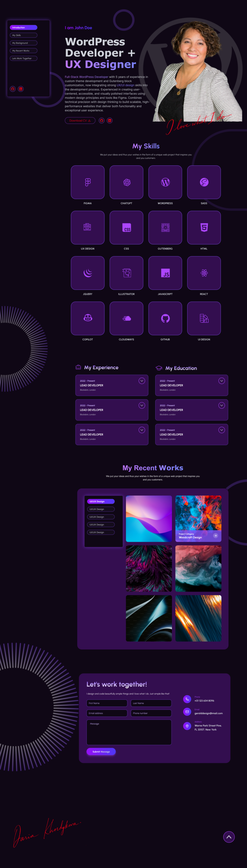Click the GitHub icon in the sidebar panel
The height and width of the screenshot is (868, 247).
[x=13, y=89]
